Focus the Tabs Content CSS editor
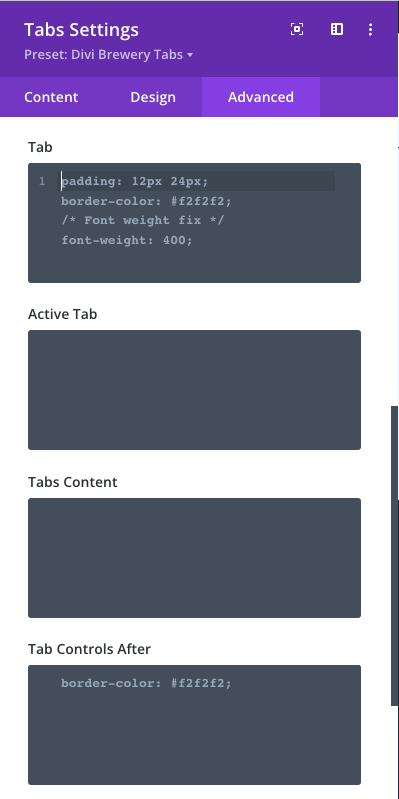The height and width of the screenshot is (799, 399). coord(194,558)
